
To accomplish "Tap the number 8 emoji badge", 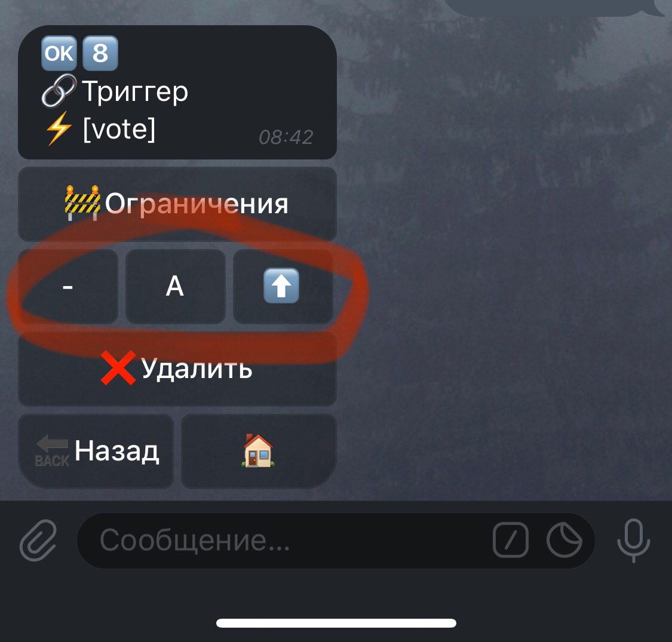I will [x=100, y=53].
